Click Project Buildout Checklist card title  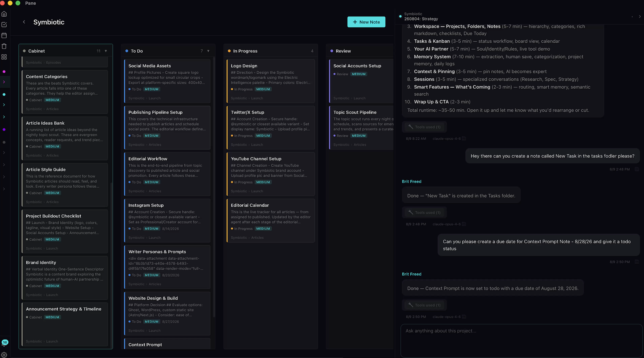coord(53,216)
